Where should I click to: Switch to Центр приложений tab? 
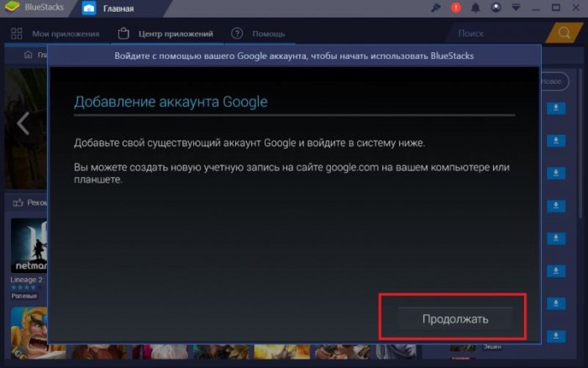click(176, 34)
